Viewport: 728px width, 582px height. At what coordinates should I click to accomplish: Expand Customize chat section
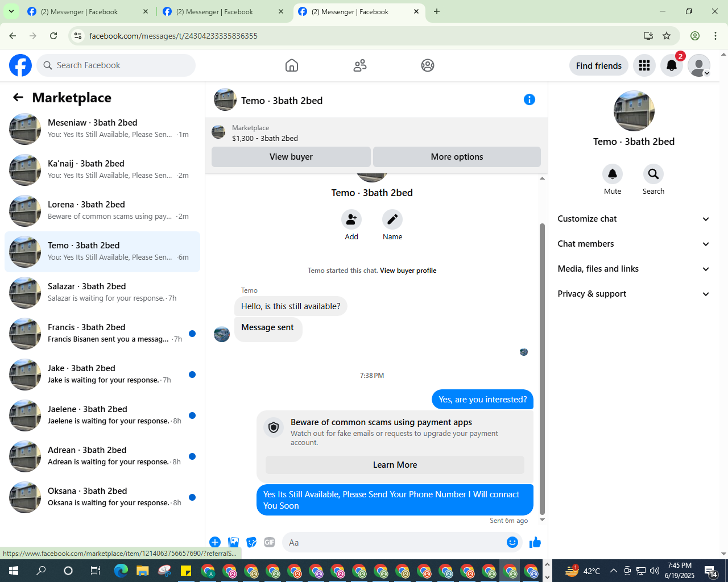click(634, 219)
